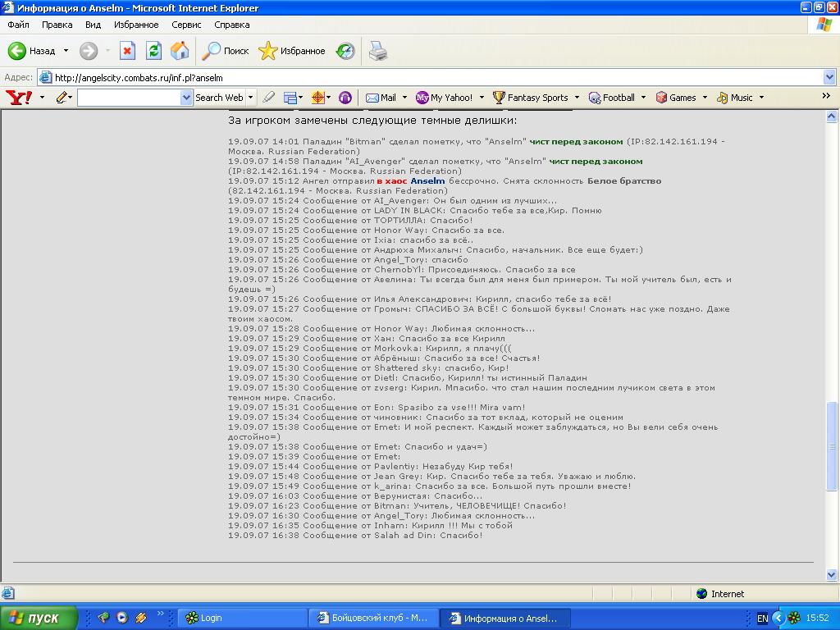The width and height of the screenshot is (840, 630).
Task: Open Games dice toolbar button
Action: coord(676,98)
